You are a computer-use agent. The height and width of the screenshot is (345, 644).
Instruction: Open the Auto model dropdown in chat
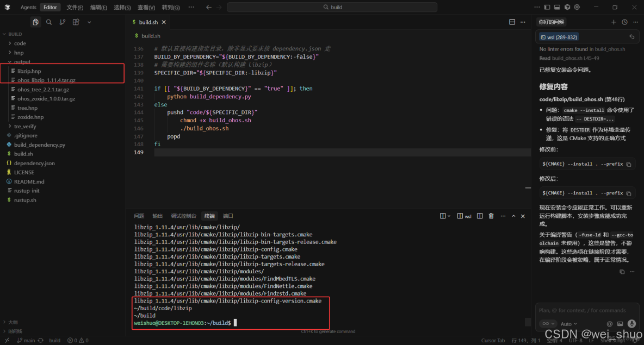pos(570,323)
